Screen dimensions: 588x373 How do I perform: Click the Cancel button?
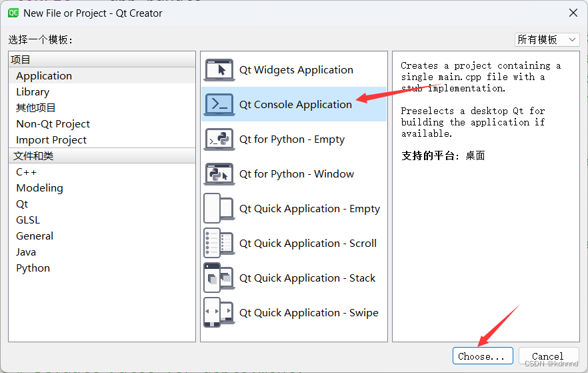548,356
